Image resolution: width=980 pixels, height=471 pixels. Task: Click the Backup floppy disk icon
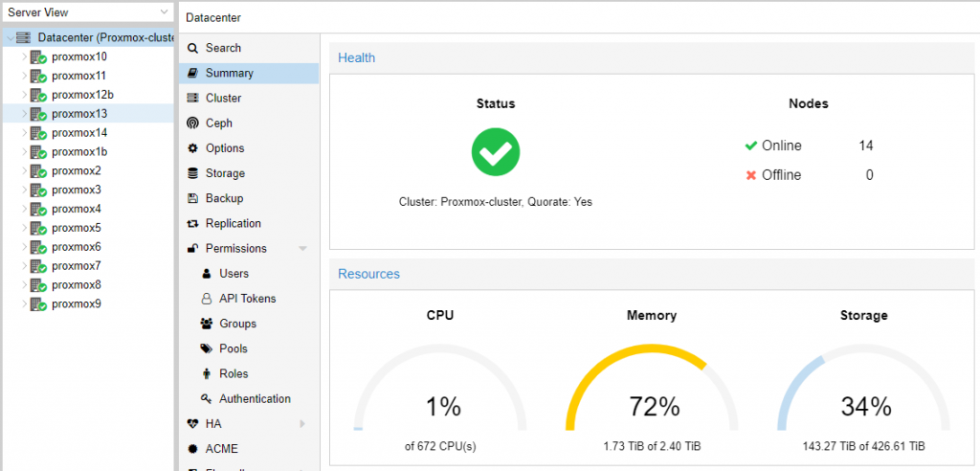(x=193, y=198)
